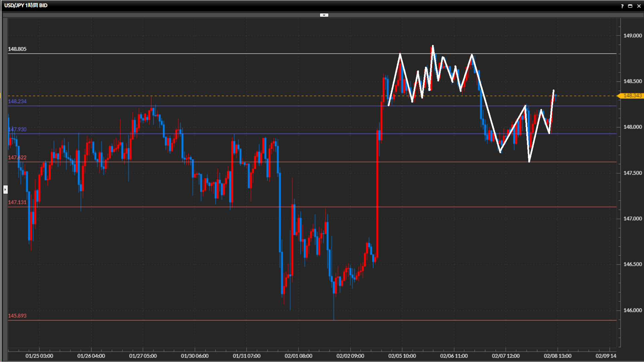Click the 147.500 price scale label
Screen dimensions: 644x362
click(632, 173)
